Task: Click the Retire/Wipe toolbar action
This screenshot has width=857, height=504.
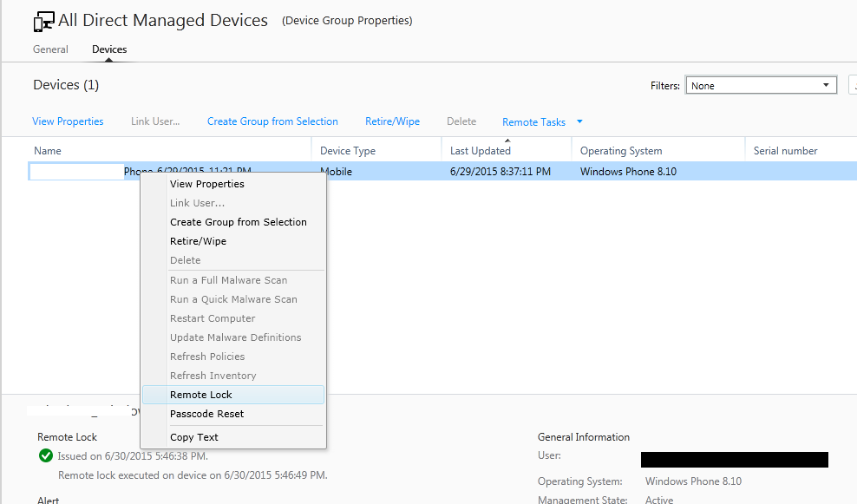Action: [x=392, y=121]
